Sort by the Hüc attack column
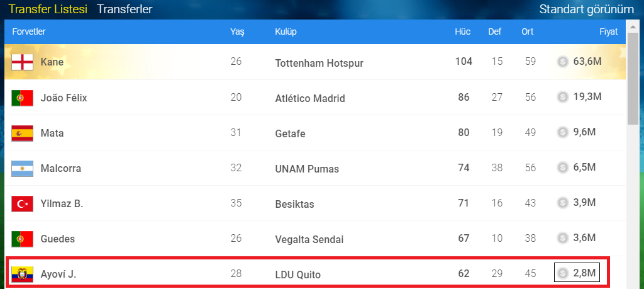This screenshot has width=644, height=289. 463,31
